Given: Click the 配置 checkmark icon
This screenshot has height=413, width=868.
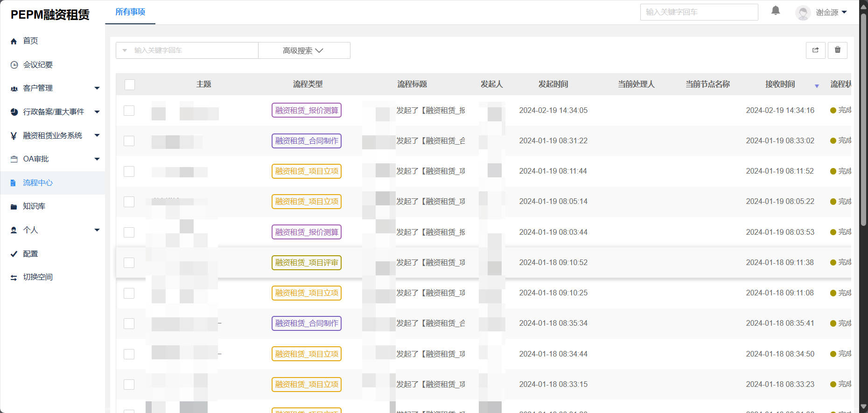Looking at the screenshot, I should [14, 254].
